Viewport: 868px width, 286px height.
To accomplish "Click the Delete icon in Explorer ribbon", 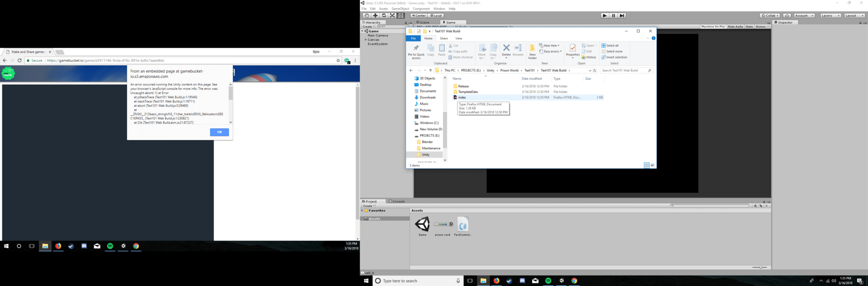I will (x=506, y=50).
